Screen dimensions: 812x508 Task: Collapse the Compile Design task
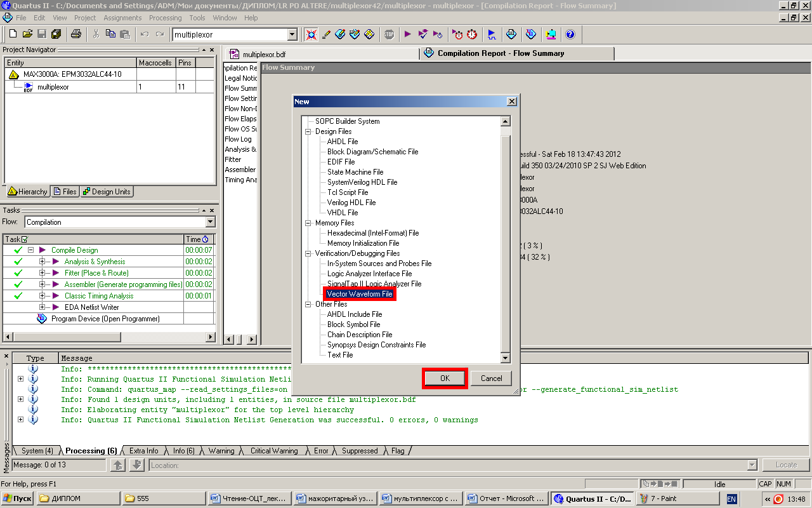[30, 250]
